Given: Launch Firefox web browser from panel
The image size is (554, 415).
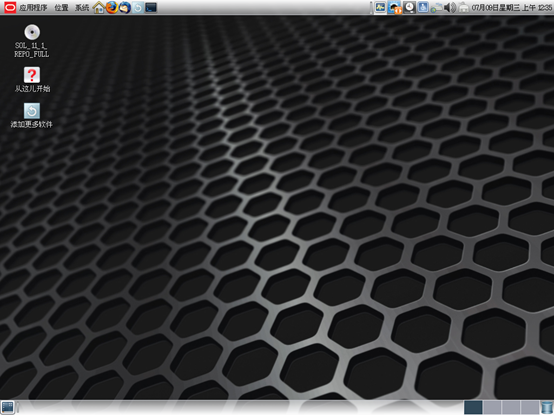Looking at the screenshot, I should click(x=112, y=7).
